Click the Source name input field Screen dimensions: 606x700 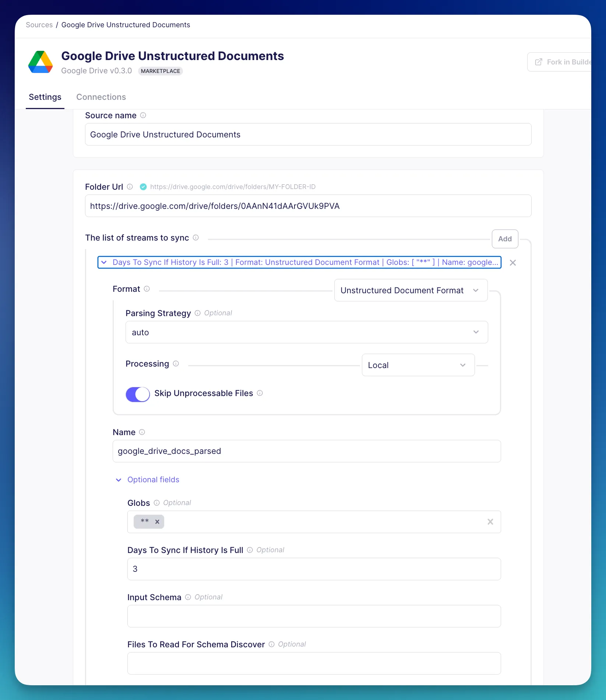coord(308,134)
